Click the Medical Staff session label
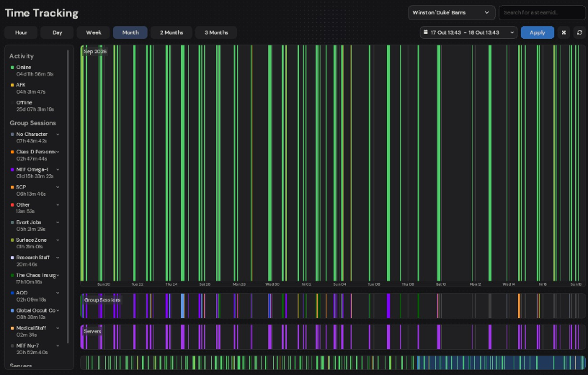The image size is (588, 375). tap(31, 328)
